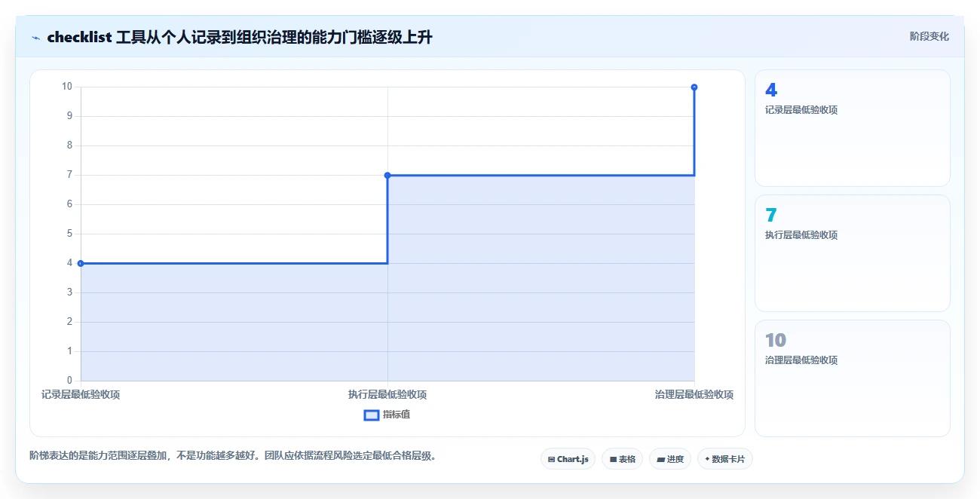Screen dimensions: 980x499
Task: Click x-axis label 执行层最低验收项
Action: click(387, 395)
